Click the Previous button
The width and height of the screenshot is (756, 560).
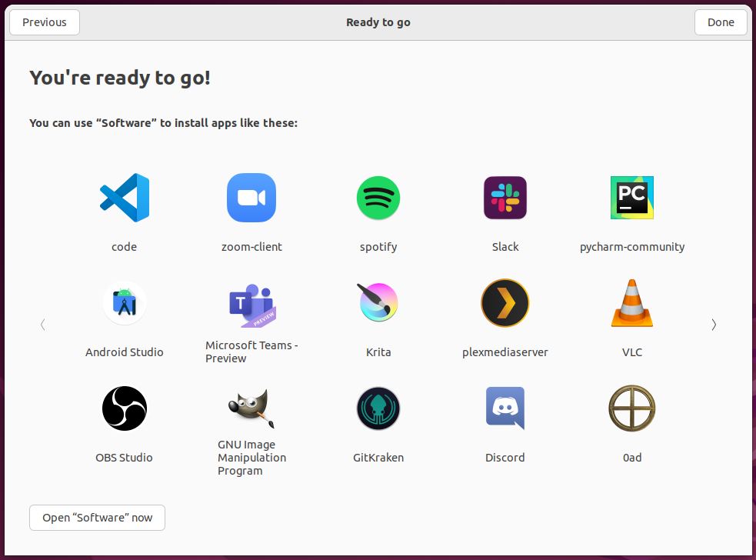[x=45, y=22]
